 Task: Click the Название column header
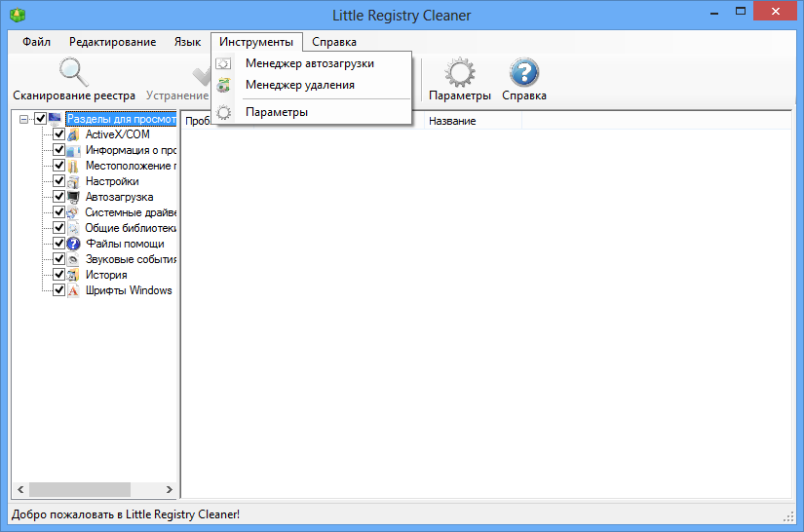473,121
